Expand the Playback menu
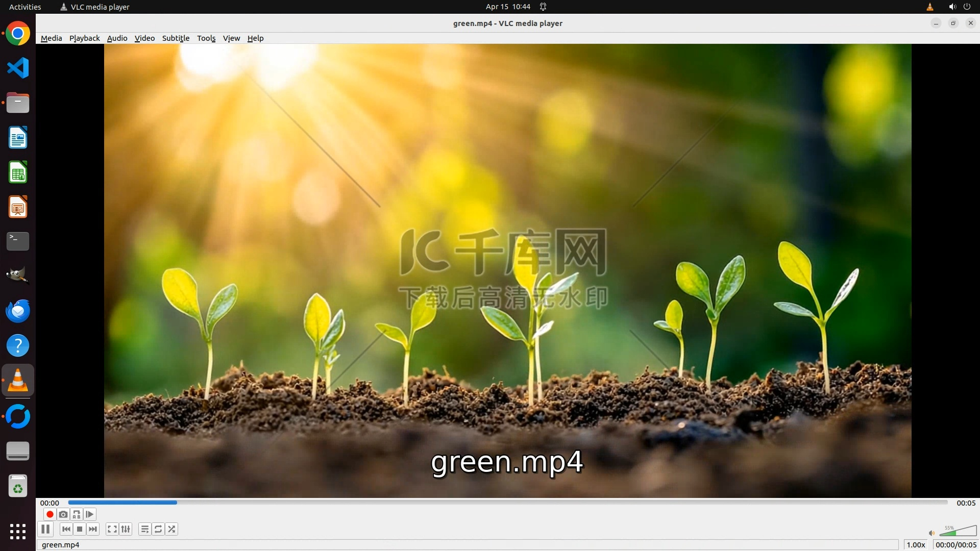 pyautogui.click(x=84, y=38)
